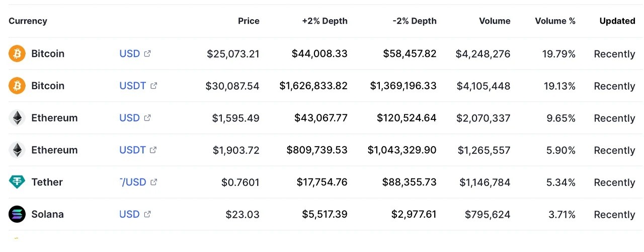Sort by the Volume % column header
644x252 pixels.
coord(555,21)
